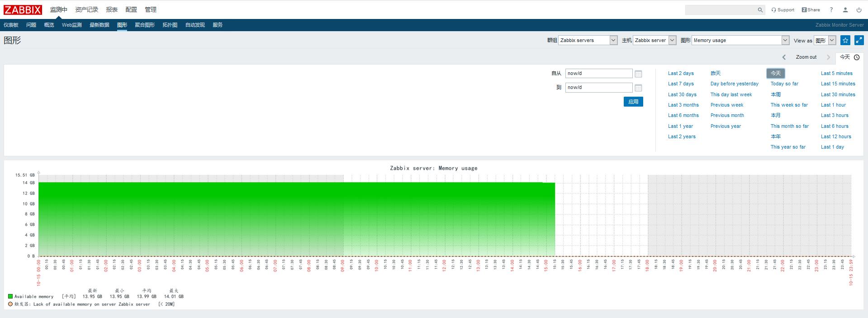Open the 主机 dropdown Zabbix server
This screenshot has height=318, width=868.
click(655, 40)
